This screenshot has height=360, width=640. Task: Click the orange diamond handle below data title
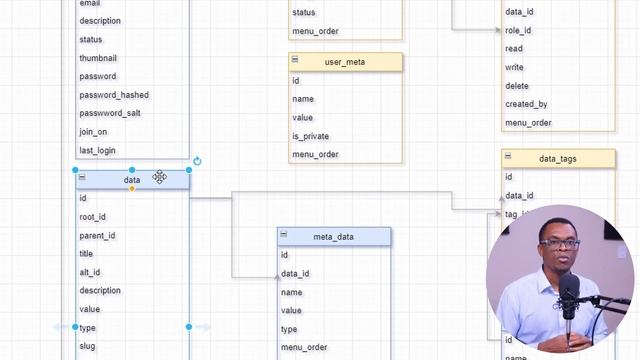click(132, 189)
